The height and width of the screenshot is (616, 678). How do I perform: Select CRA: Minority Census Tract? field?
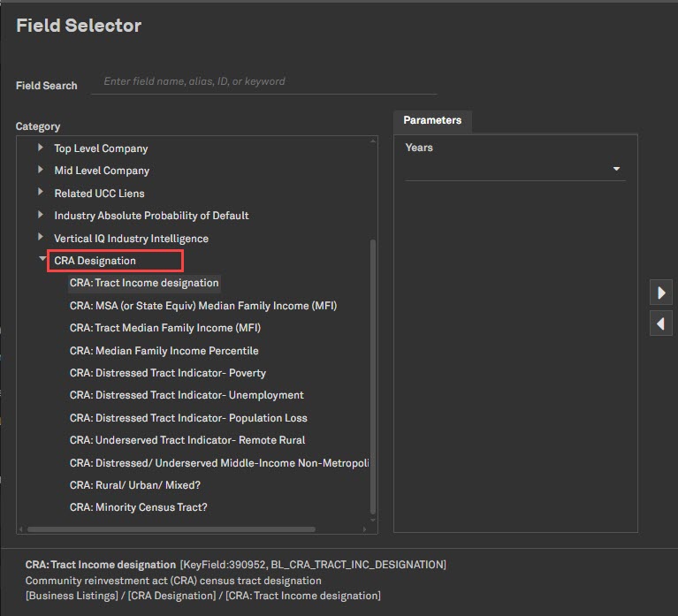coord(138,507)
